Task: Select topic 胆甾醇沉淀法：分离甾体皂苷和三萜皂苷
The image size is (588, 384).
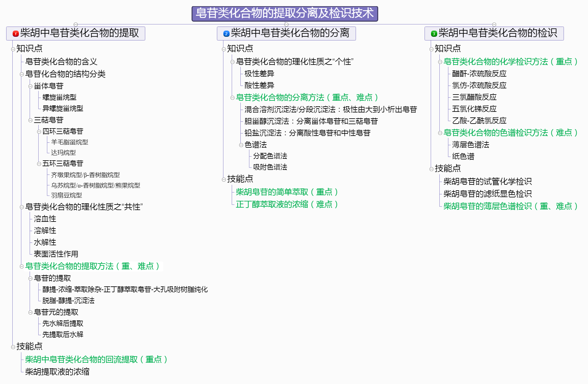Action: tap(311, 121)
